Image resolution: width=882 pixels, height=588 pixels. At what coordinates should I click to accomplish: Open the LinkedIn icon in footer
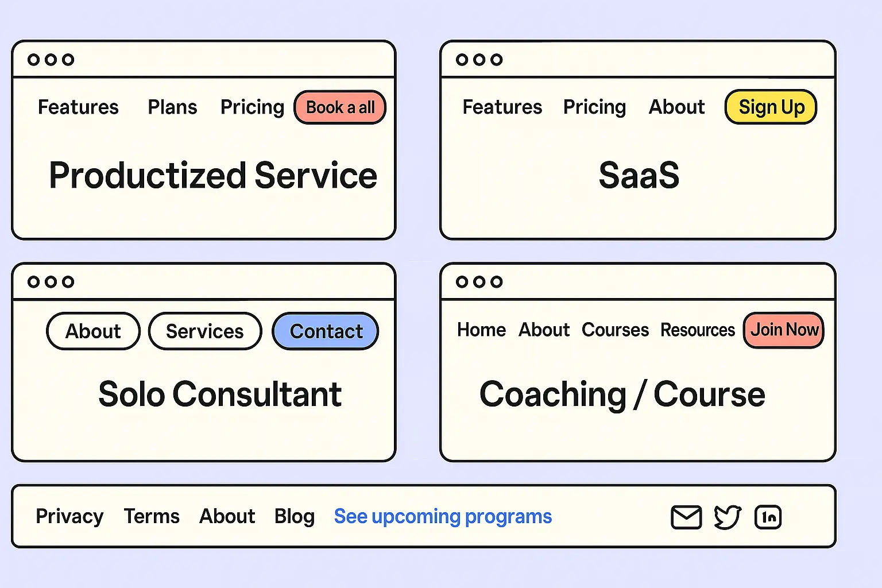[768, 517]
